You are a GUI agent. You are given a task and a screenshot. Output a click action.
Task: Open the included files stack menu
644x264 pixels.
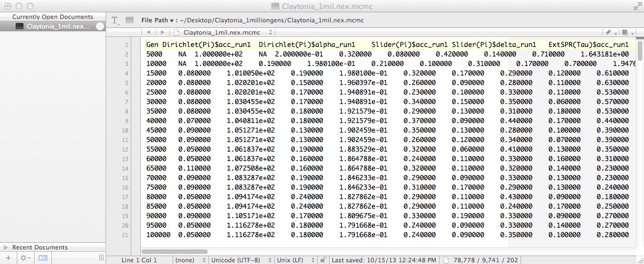(x=626, y=33)
